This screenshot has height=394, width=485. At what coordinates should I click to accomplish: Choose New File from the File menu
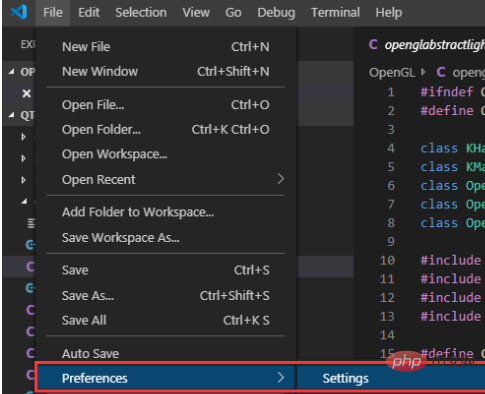[166, 47]
